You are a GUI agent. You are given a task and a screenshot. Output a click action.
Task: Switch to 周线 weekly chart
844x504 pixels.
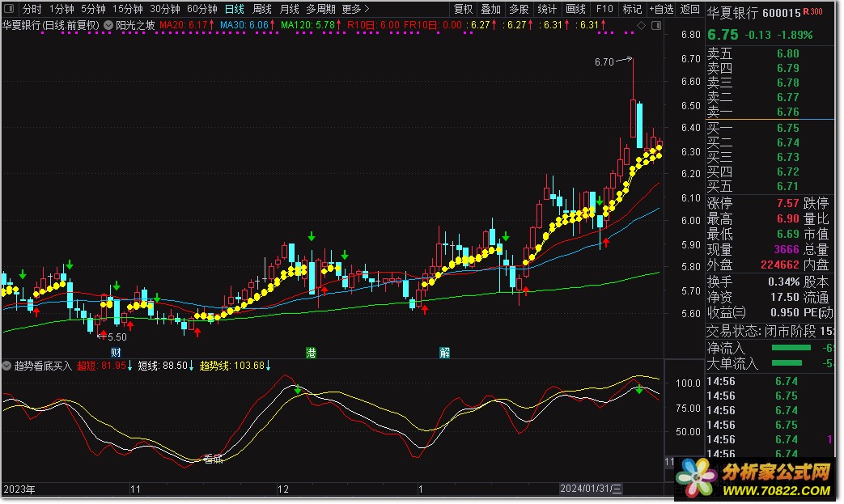click(x=262, y=9)
